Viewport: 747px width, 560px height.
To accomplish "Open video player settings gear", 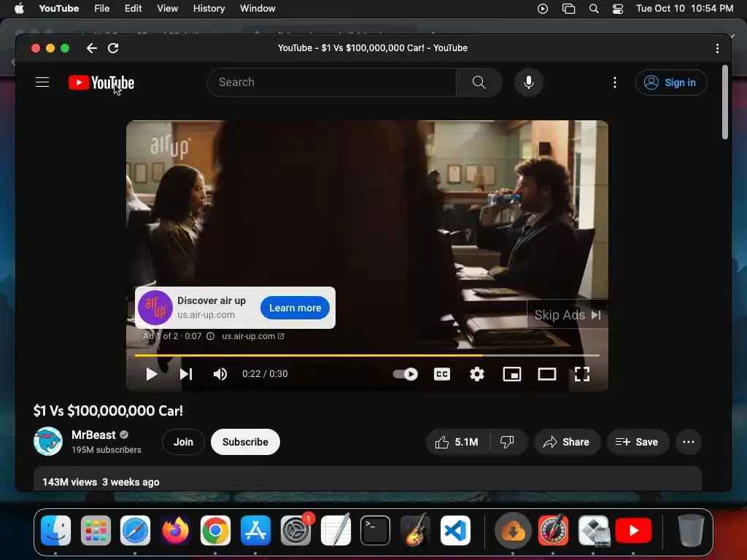I will coord(477,374).
